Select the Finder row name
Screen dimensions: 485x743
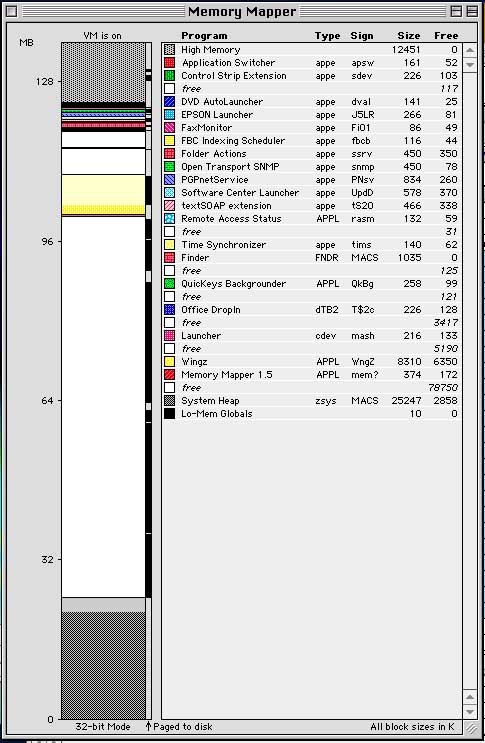(x=195, y=257)
